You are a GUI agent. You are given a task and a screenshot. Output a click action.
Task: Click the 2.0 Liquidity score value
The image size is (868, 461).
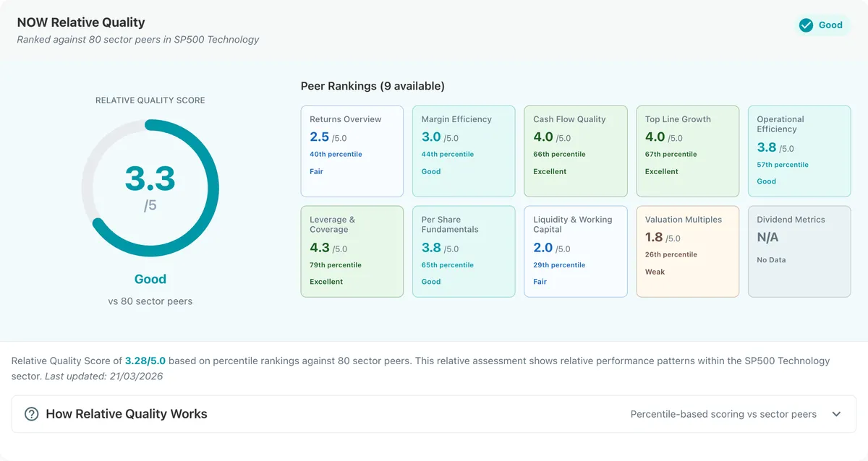tap(543, 248)
